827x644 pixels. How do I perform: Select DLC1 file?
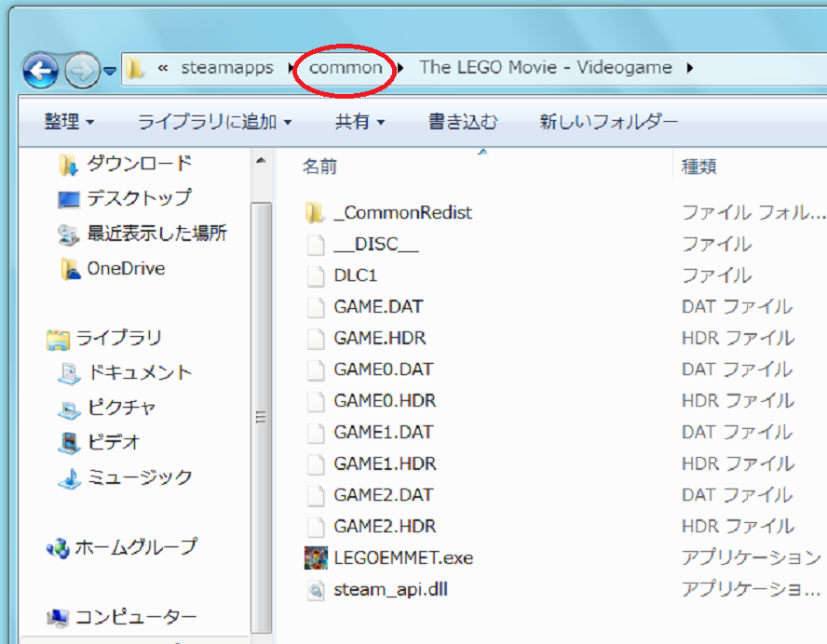pos(356,275)
